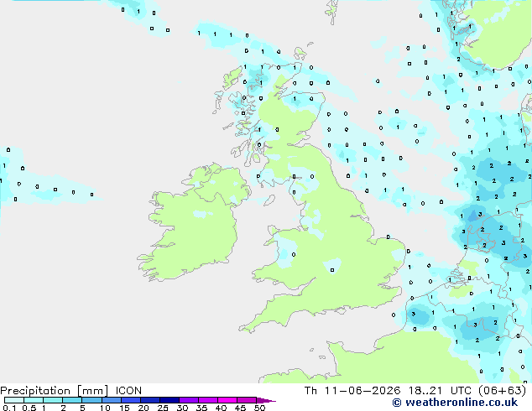
Task: Click the "50" legend scale label
Action: coord(259,408)
